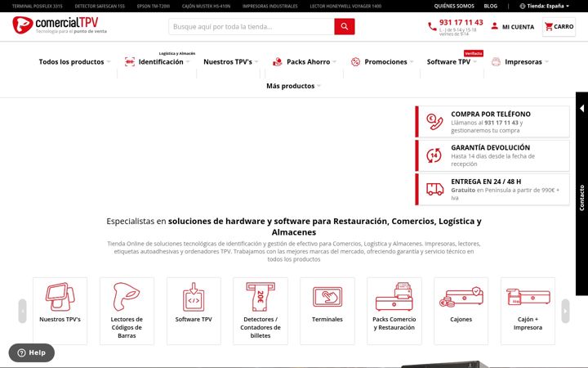Open Mi Cuenta account link
Viewport: 588px width, 368px height.
(x=518, y=27)
